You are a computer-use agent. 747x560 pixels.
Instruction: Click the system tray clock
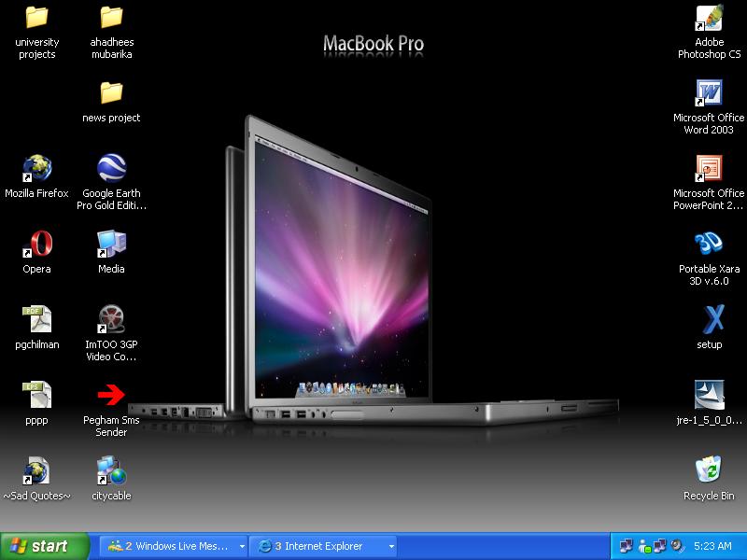tap(712, 546)
